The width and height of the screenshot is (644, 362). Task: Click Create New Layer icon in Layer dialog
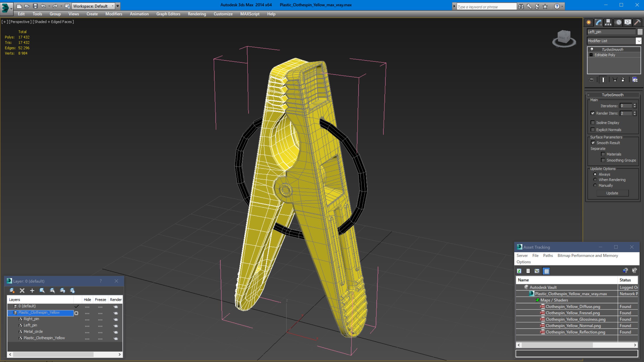coord(12,290)
